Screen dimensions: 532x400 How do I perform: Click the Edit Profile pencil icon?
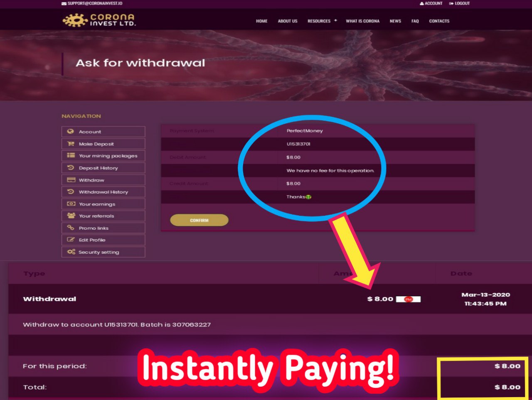[71, 240]
